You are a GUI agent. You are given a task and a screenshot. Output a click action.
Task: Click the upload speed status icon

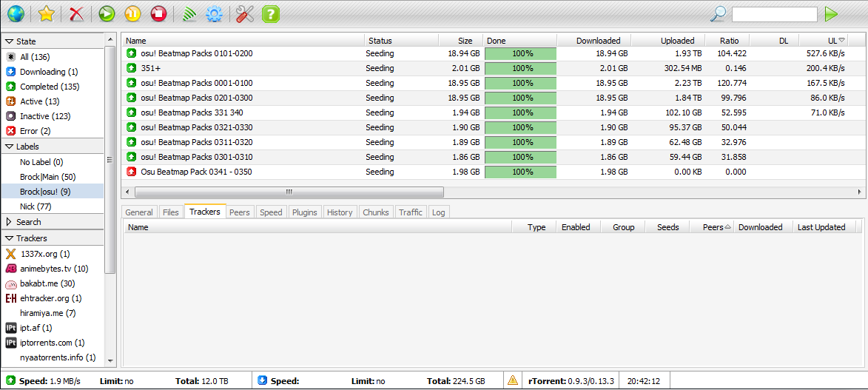(x=10, y=380)
